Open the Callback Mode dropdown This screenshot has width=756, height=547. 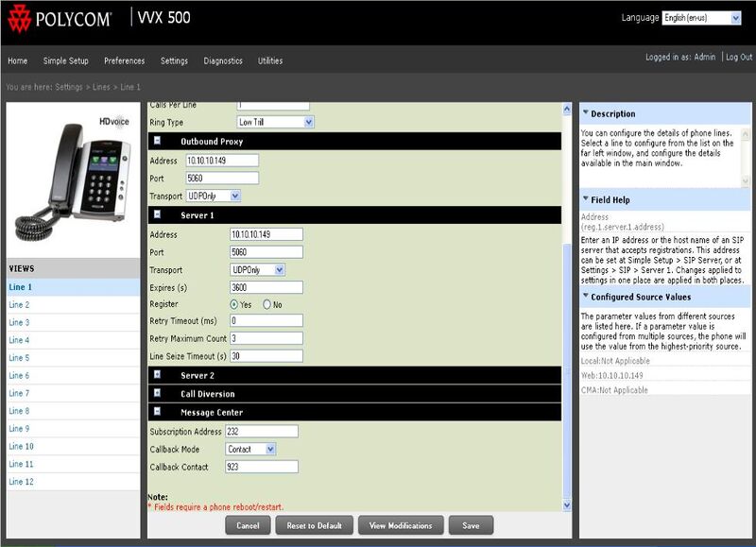(250, 449)
